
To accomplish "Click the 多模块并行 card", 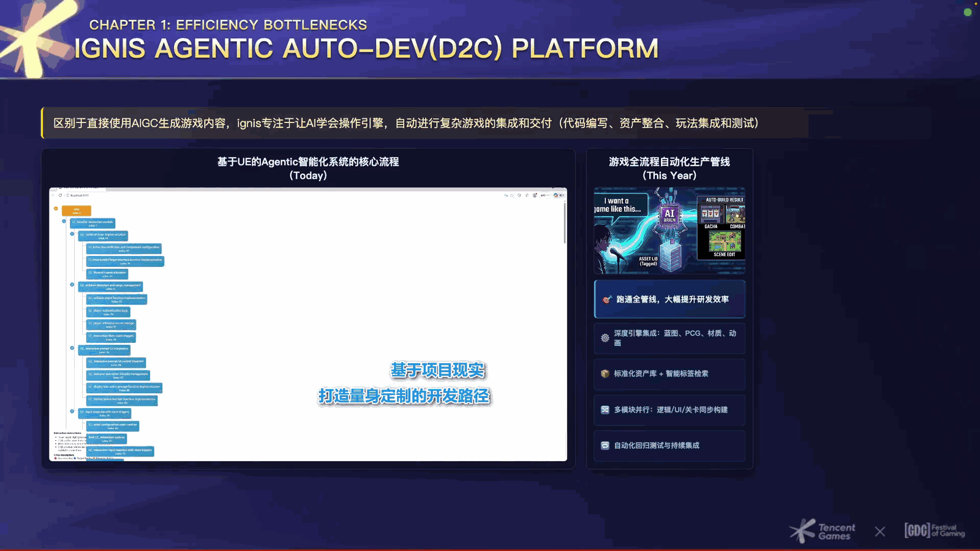I will pyautogui.click(x=669, y=410).
